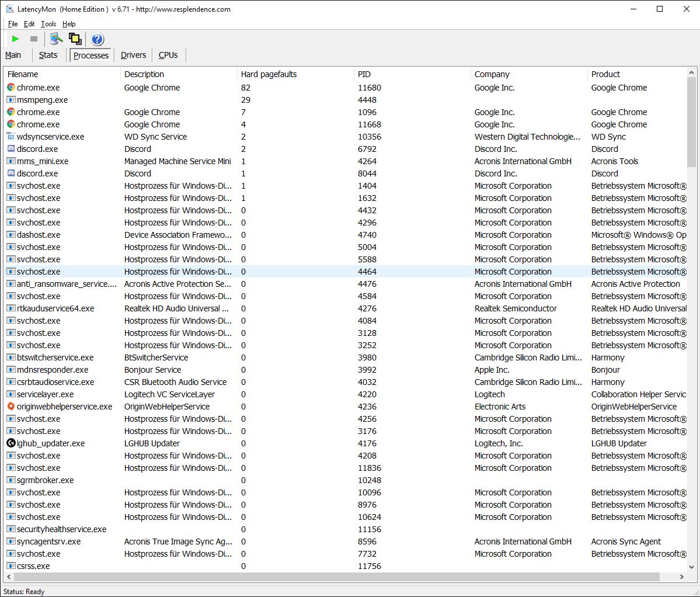Select the dashost.exe row

pyautogui.click(x=346, y=235)
